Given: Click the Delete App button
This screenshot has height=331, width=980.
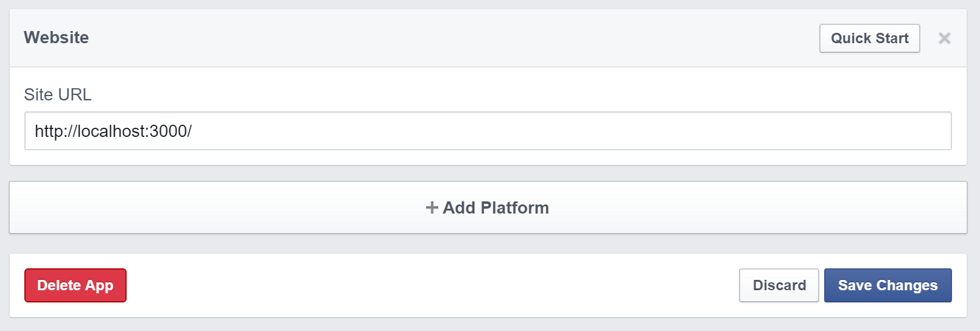Looking at the screenshot, I should (75, 285).
